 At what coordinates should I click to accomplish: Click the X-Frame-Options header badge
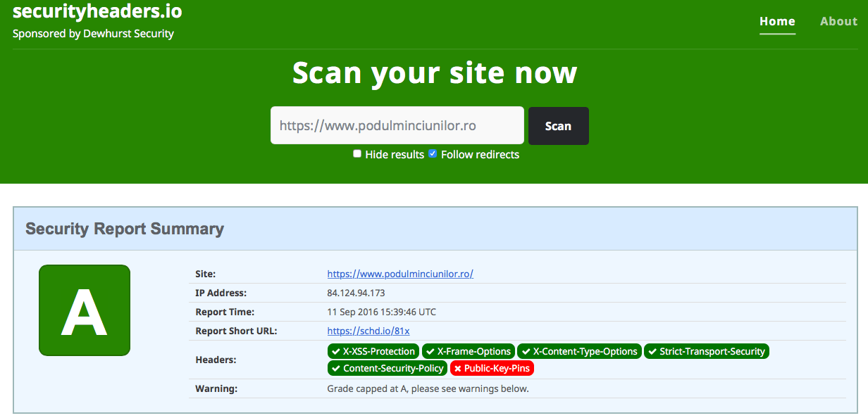pyautogui.click(x=468, y=351)
